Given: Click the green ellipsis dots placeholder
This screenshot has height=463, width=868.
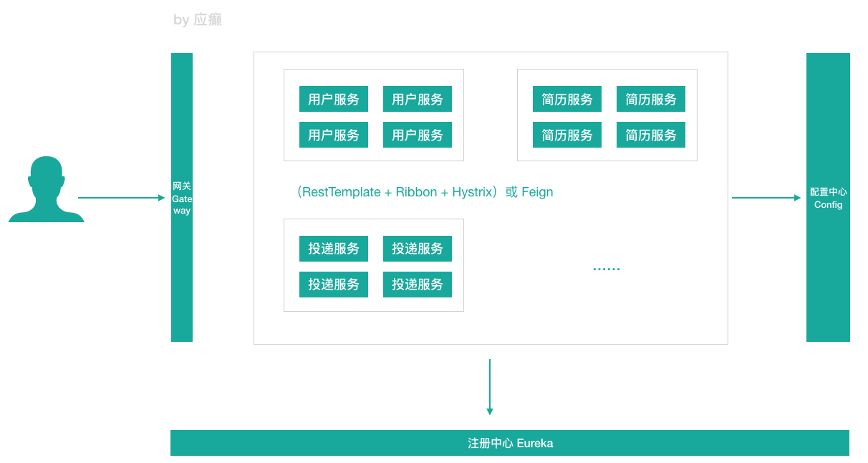Looking at the screenshot, I should click(x=607, y=269).
